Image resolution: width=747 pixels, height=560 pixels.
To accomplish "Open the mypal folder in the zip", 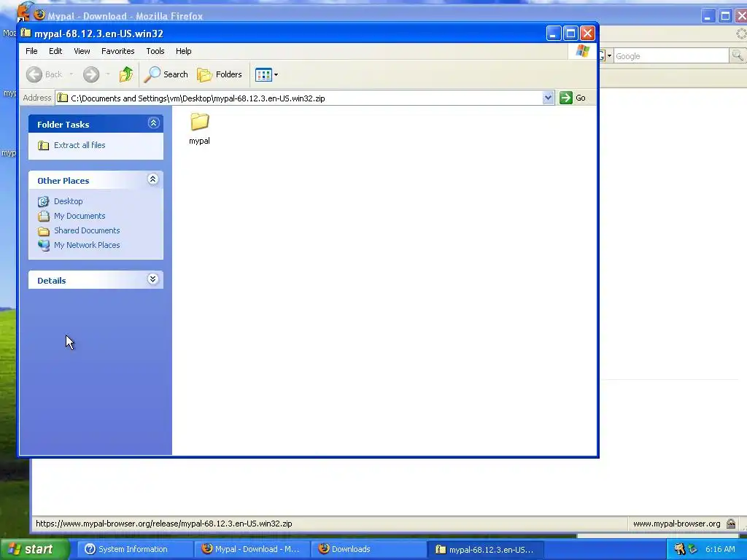I will (200, 128).
